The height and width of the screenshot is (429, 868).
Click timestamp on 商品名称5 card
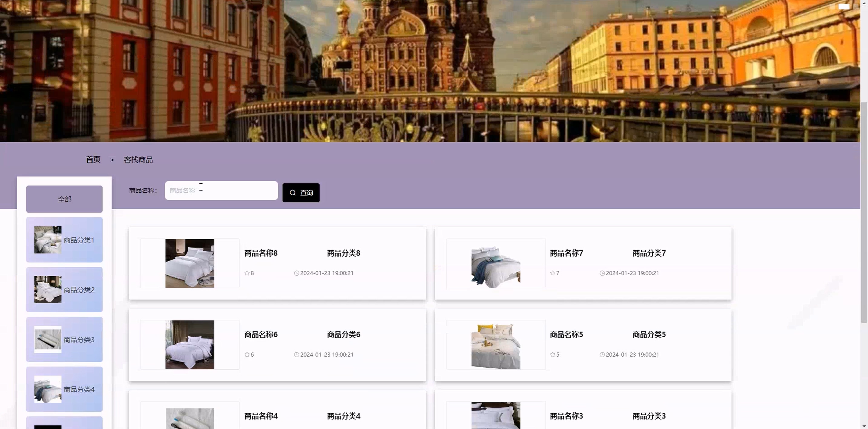(x=632, y=354)
